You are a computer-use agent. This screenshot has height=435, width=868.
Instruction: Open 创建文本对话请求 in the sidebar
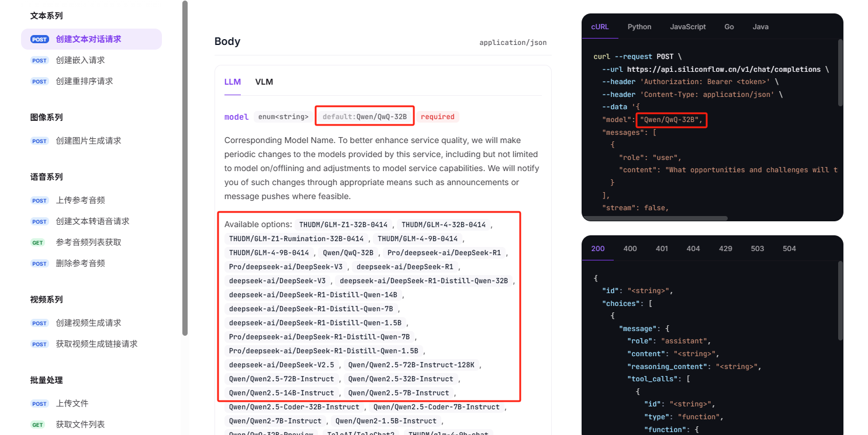(x=88, y=39)
